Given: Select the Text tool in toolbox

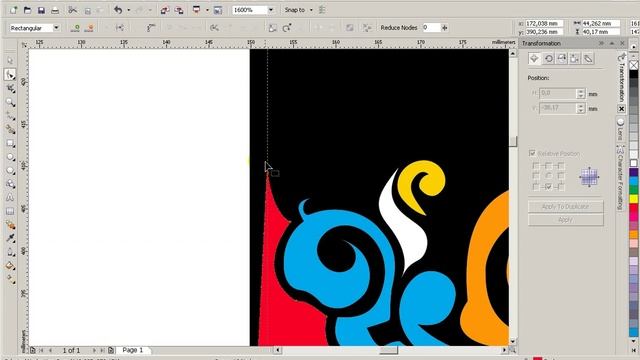Looking at the screenshot, I should click(10, 198).
